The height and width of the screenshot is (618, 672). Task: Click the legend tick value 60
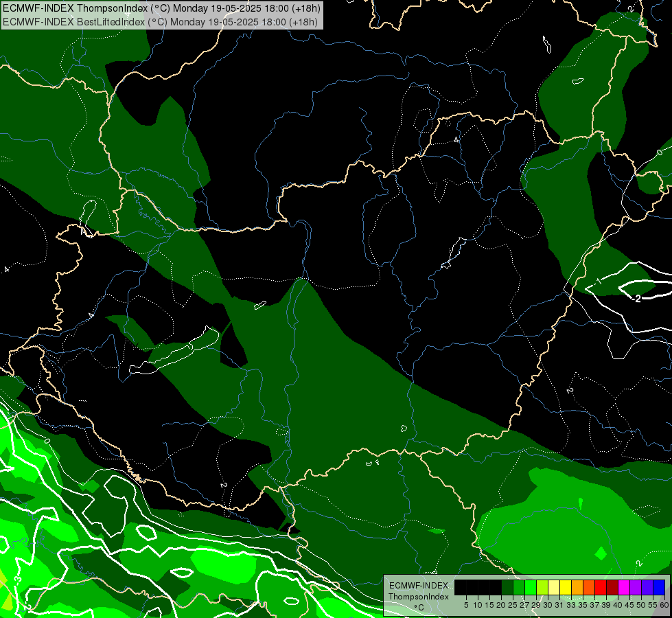pyautogui.click(x=664, y=605)
